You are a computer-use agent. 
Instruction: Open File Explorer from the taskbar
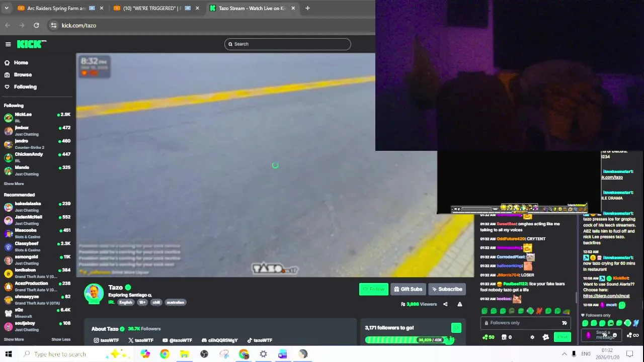click(184, 354)
